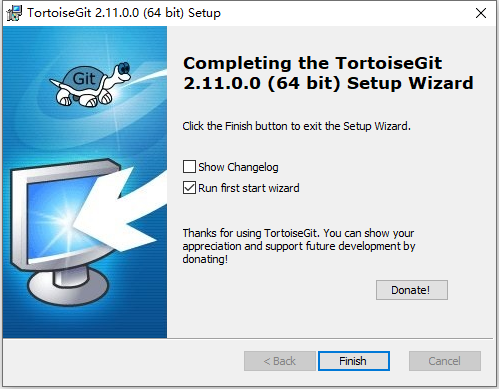Click the greyed-out Back button
Viewport: 499px width, 389px height.
coord(280,361)
